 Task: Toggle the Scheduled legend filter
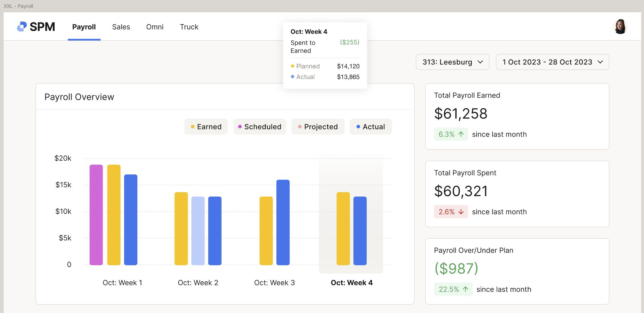(260, 127)
